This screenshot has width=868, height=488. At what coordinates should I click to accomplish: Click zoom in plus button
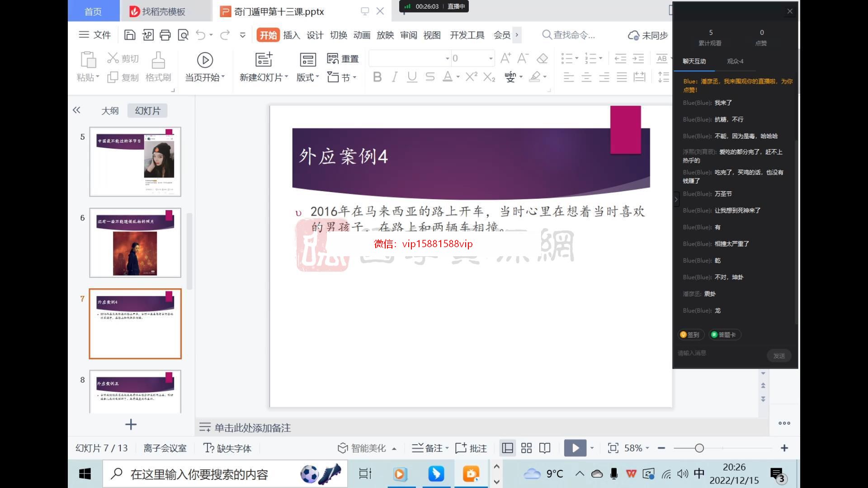pos(784,448)
